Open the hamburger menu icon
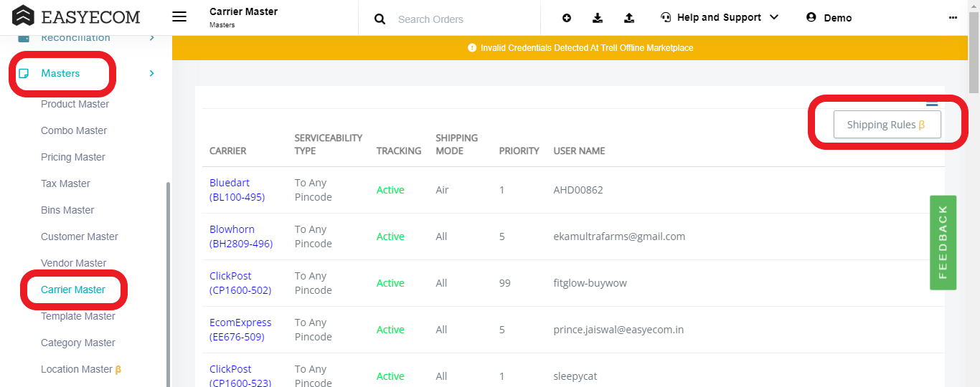 coord(179,17)
